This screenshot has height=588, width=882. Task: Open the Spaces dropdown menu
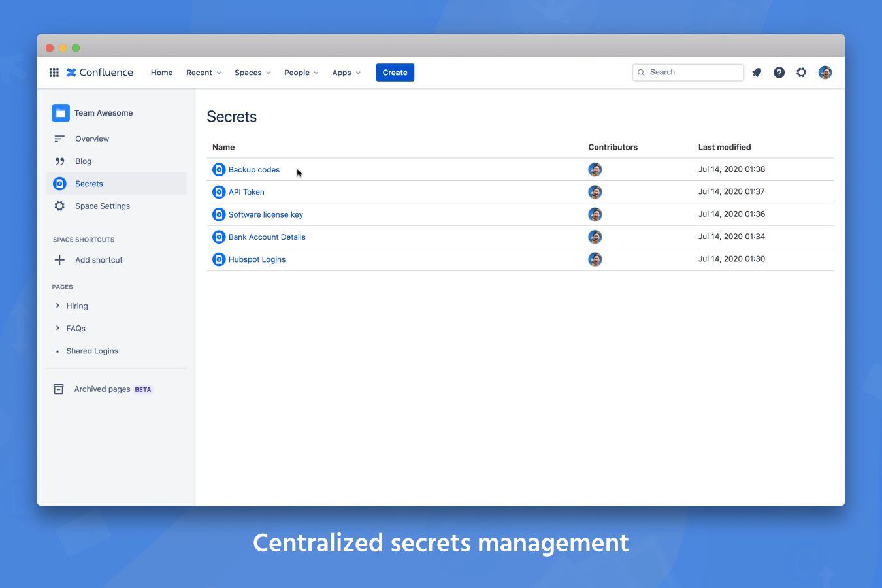[x=253, y=73]
